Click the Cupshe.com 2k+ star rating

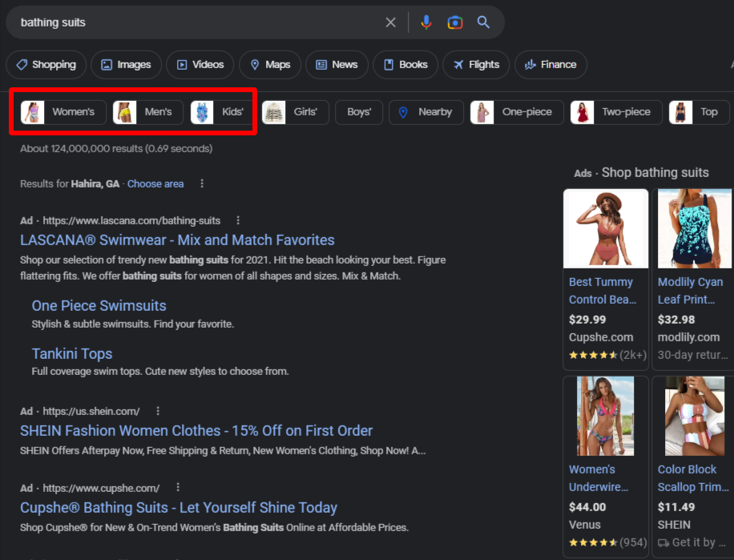[x=607, y=355]
